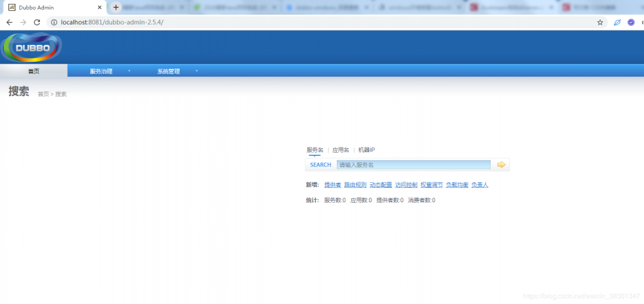Click the 新增: label
This screenshot has height=304, width=644.
tap(312, 185)
